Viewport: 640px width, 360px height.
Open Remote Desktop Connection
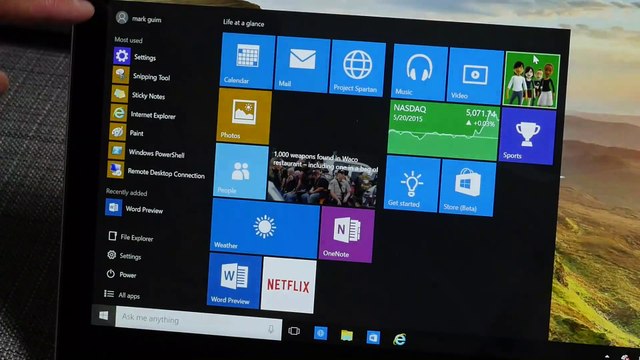(x=155, y=172)
